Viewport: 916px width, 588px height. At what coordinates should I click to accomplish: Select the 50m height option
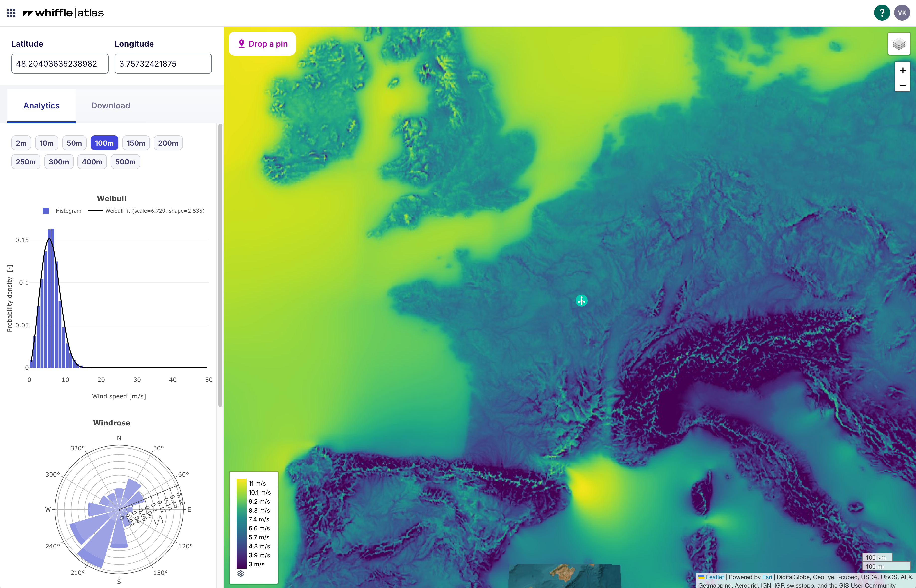point(74,143)
